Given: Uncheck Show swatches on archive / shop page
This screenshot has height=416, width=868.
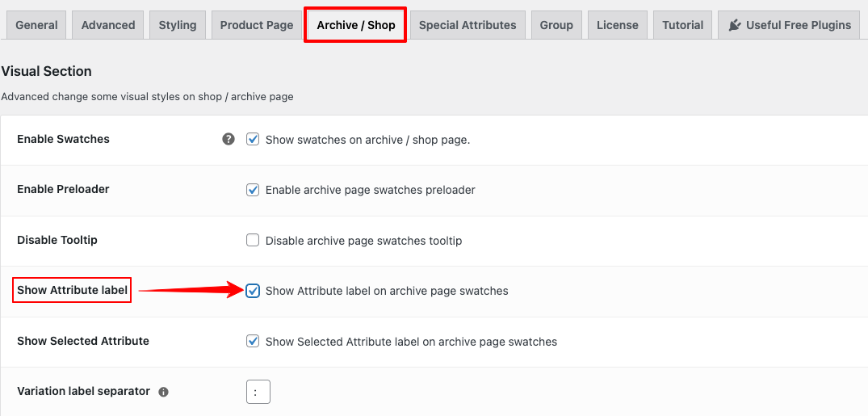Looking at the screenshot, I should [253, 139].
